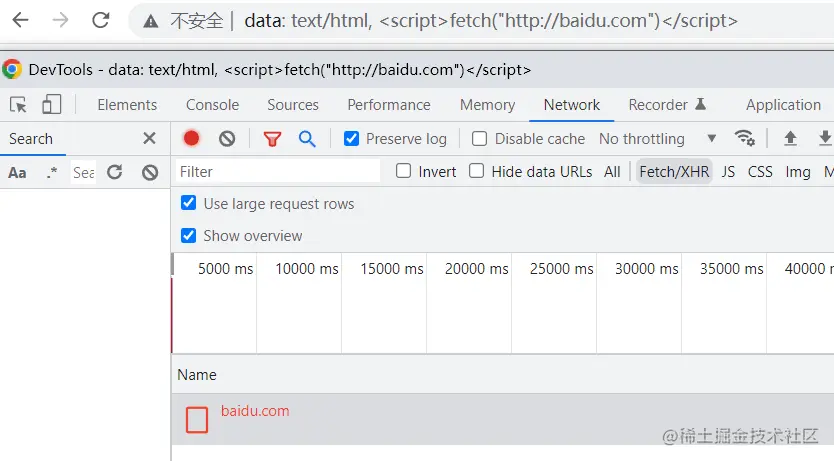Toggle the device toolbar icon

point(51,104)
